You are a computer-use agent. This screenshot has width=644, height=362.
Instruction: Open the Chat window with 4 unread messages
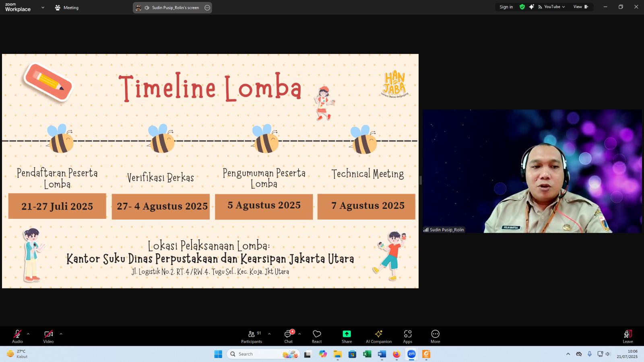click(288, 336)
